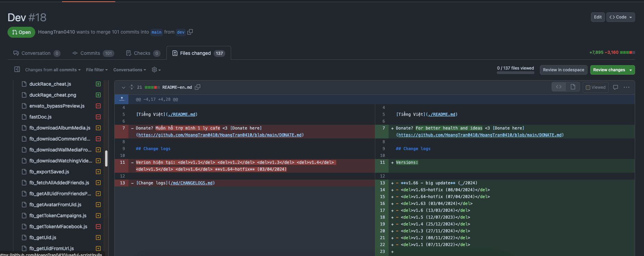Viewport: 644px width, 256px height.
Task: Open the Code dropdown button
Action: pyautogui.click(x=621, y=17)
